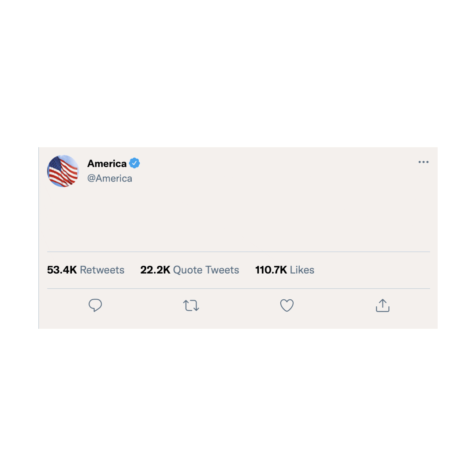Open the America display name profile link
The image size is (476, 476).
[107, 164]
